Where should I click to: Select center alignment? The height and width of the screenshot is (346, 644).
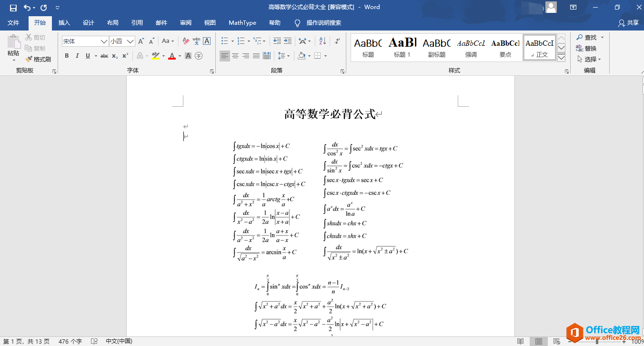(235, 56)
